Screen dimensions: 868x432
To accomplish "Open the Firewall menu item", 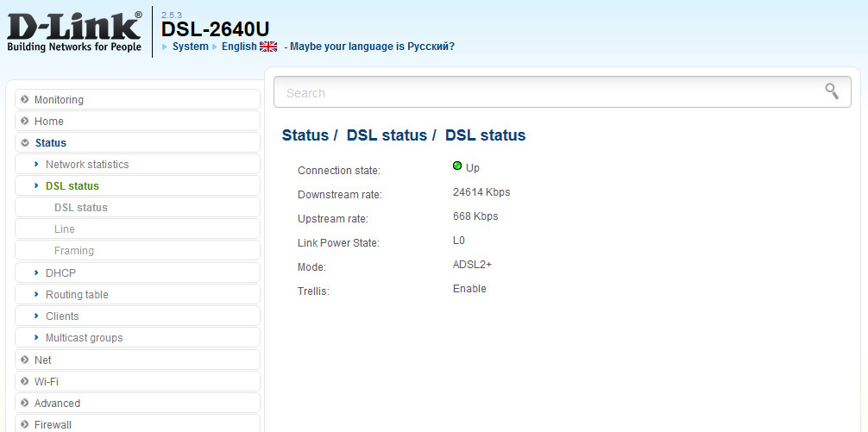I will (x=137, y=423).
